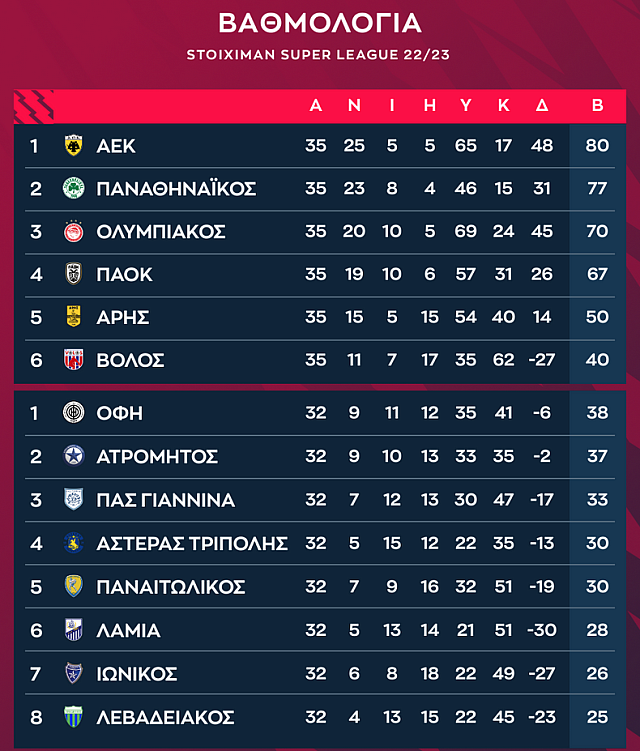Image resolution: width=640 pixels, height=751 pixels.
Task: Click the Panetolikos yellow shield crest
Action: [73, 586]
